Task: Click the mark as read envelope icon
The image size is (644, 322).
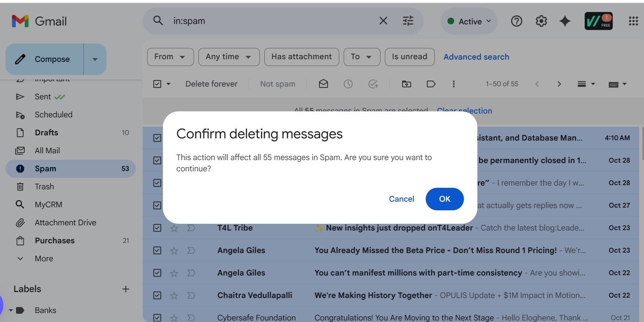Action: [323, 84]
